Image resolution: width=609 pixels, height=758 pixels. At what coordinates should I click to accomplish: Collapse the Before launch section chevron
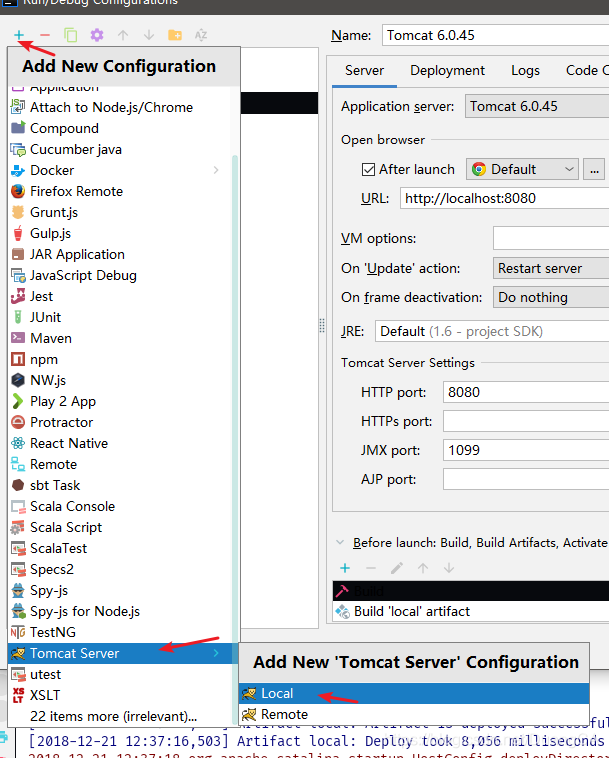click(340, 542)
